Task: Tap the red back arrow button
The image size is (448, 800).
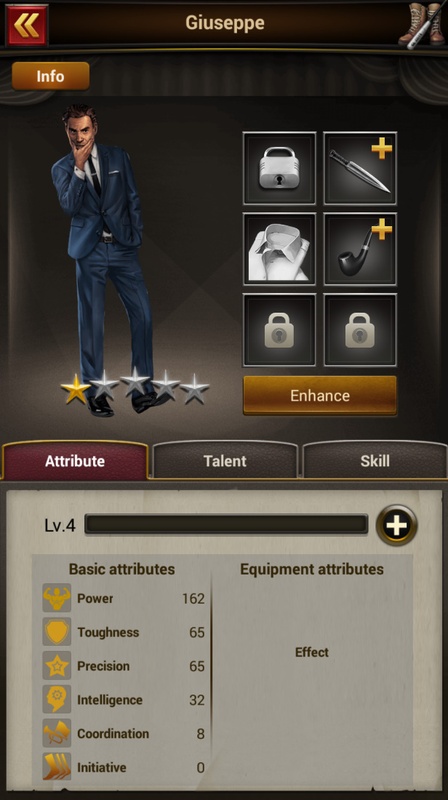Action: coord(27,24)
